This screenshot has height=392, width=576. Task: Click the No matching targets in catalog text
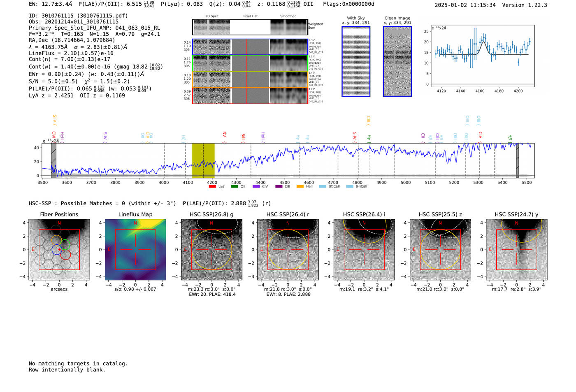[x=78, y=364]
